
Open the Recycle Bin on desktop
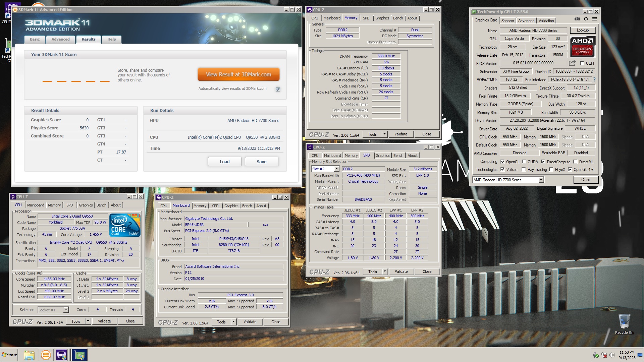pos(624,324)
